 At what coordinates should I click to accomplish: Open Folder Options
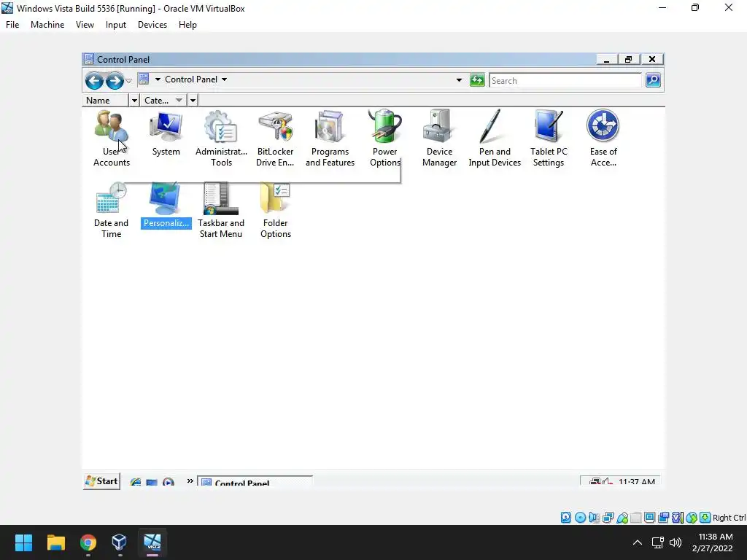[x=275, y=210]
